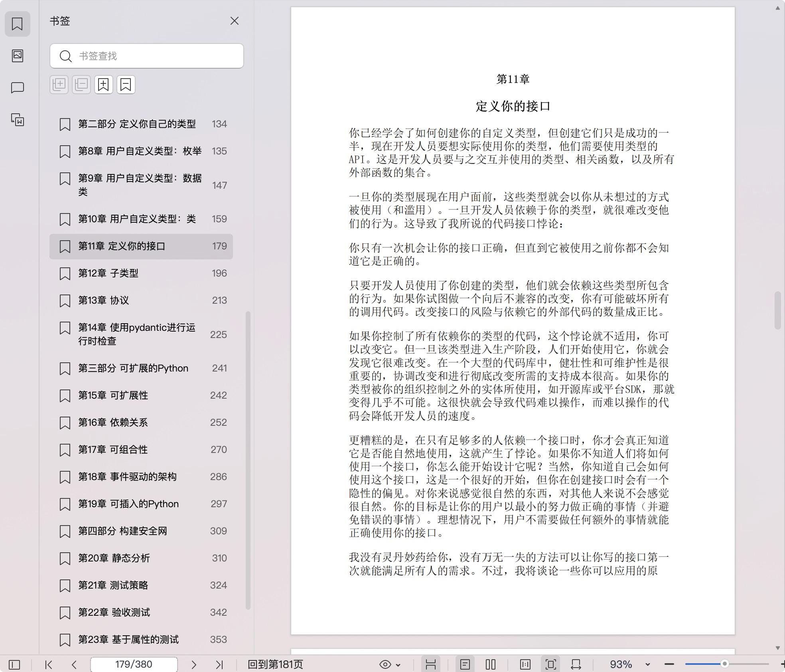The width and height of the screenshot is (785, 672).
Task: Click page number 309 in bookmark list
Action: point(219,531)
